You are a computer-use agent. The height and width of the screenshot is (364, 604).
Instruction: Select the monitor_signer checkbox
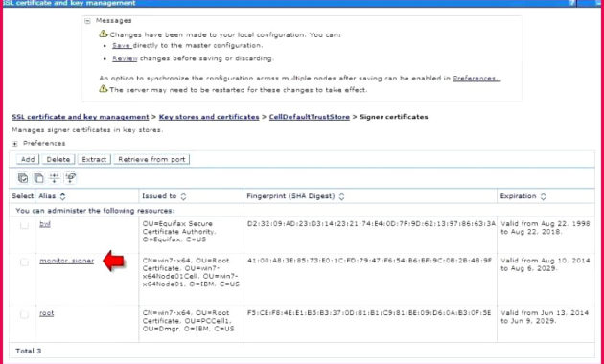pyautogui.click(x=24, y=262)
